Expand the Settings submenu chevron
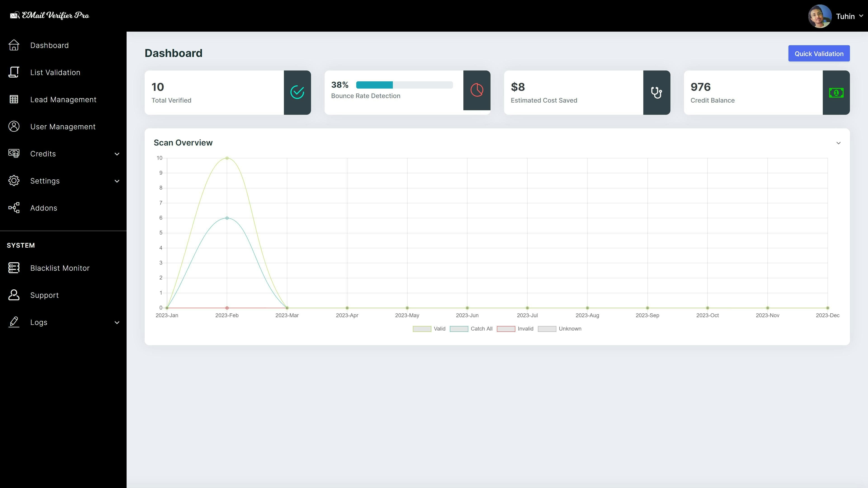868x488 pixels. click(x=117, y=181)
